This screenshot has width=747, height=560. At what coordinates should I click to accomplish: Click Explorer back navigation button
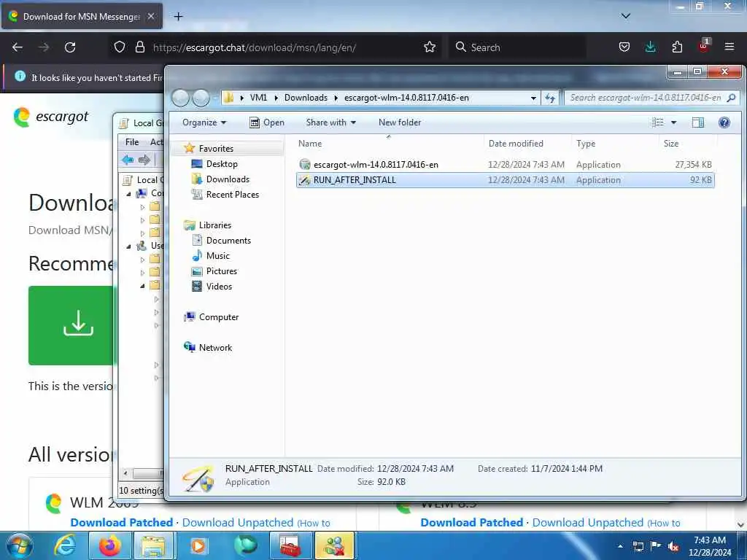pos(180,98)
